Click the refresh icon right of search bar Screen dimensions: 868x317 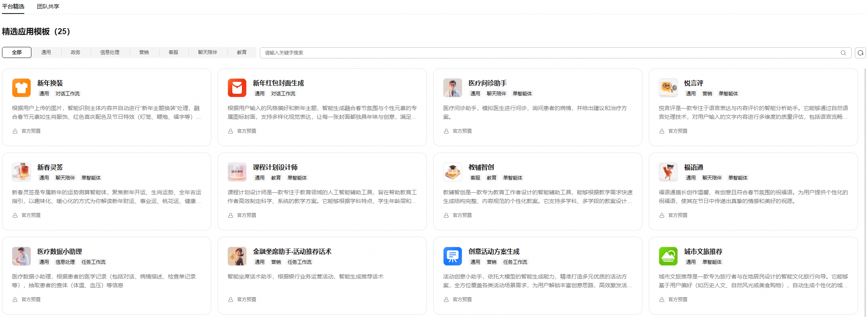(860, 53)
